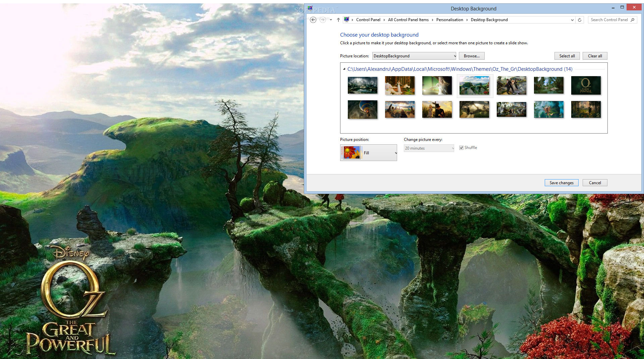Select the misty dark valley thumbnail

pos(474,109)
